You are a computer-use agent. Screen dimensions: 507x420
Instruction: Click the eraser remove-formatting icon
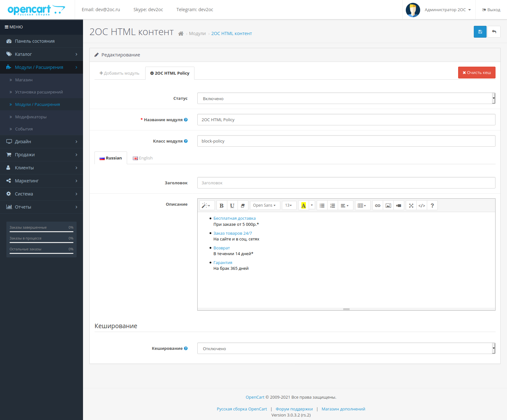[243, 206]
